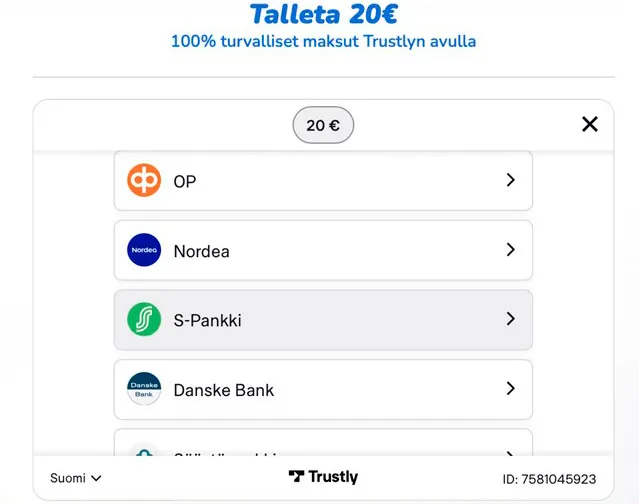639x504 pixels.
Task: Click the orange OP bank logo
Action: [x=144, y=181]
